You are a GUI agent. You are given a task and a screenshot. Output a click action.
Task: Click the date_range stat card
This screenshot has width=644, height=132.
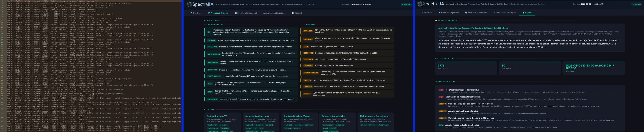coord(594,68)
